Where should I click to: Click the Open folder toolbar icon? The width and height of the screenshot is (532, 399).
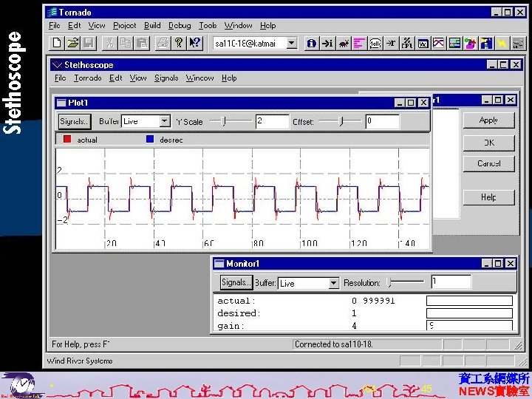click(73, 43)
